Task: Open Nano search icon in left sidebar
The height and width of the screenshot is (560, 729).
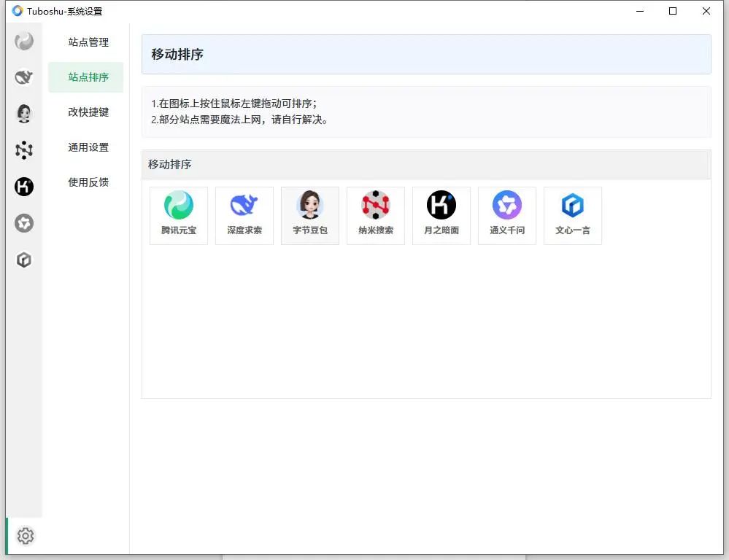Action: [x=23, y=149]
